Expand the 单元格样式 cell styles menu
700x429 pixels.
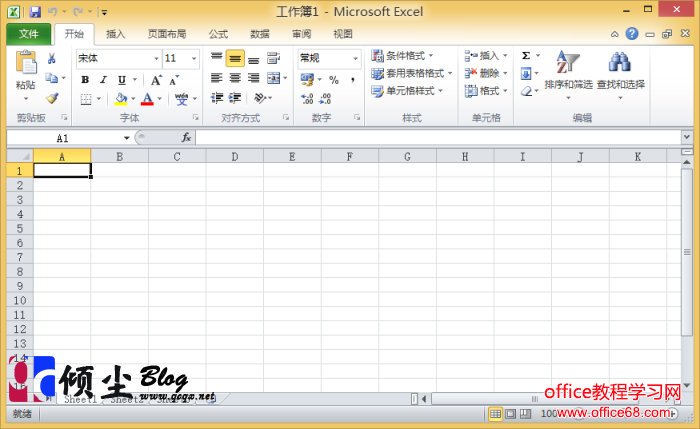click(407, 91)
